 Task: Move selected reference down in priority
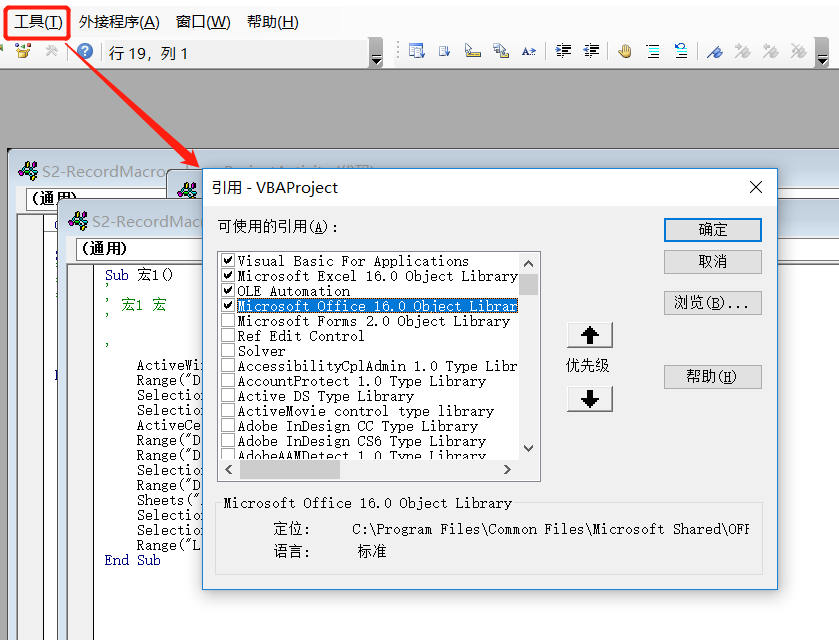pyautogui.click(x=590, y=399)
